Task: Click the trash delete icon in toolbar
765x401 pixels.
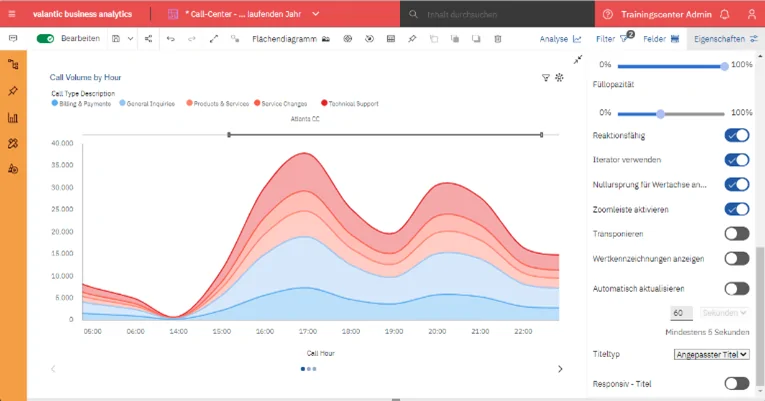Action: [498, 39]
